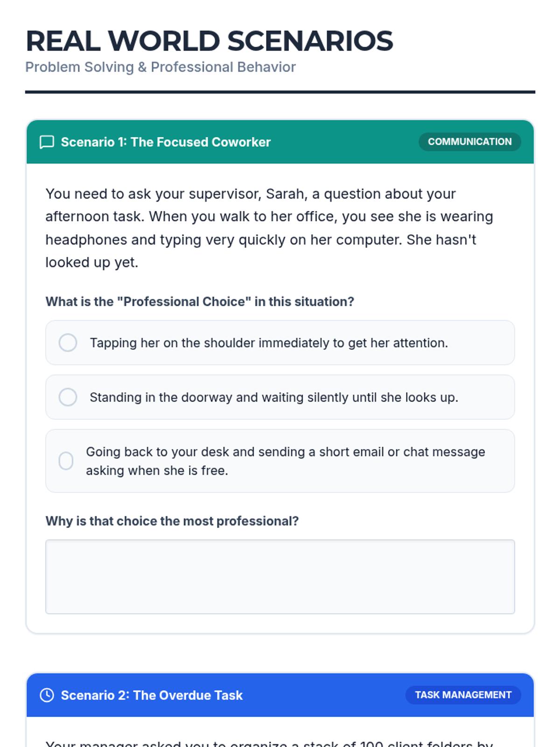Click the partially visible Scenario 2 paragraph
Image resolution: width=560 pixels, height=747 pixels.
[269, 743]
